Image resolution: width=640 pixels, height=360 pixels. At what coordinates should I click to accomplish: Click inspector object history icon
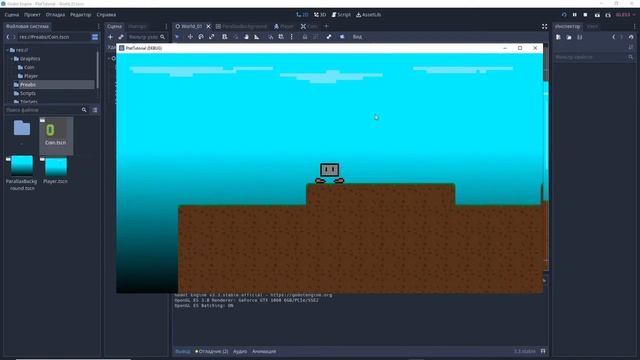(631, 37)
